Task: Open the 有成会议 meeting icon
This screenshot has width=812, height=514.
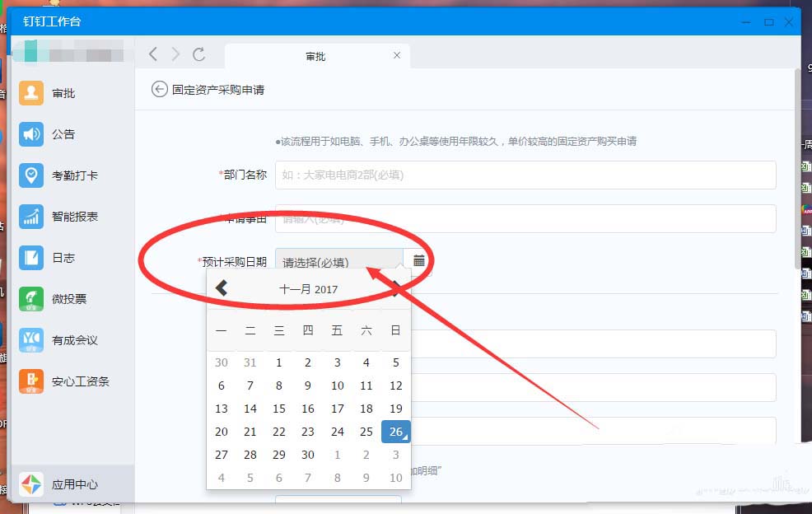Action: (x=31, y=340)
